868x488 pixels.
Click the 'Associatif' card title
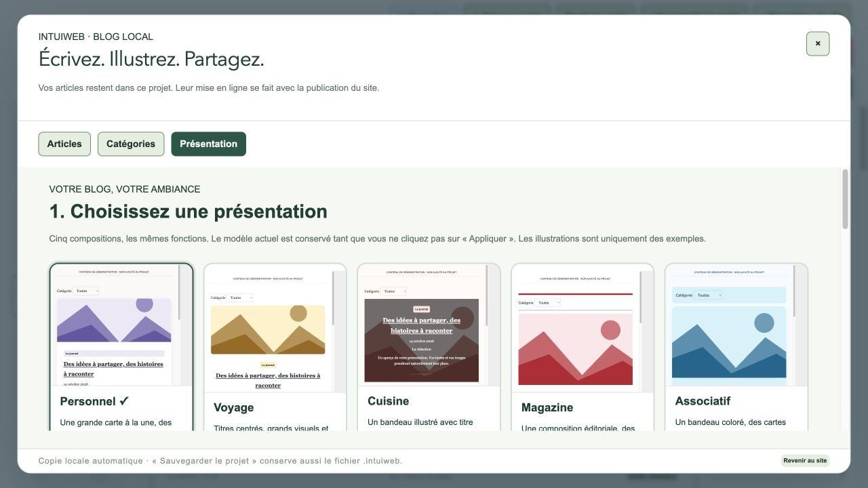tap(703, 401)
